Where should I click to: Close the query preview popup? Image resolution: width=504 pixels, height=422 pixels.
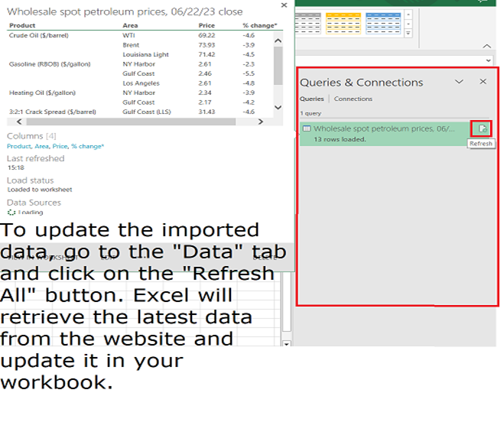pos(284,5)
